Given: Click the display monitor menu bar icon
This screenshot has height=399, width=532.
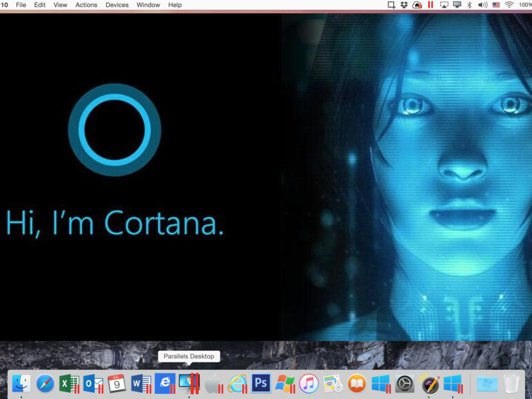Looking at the screenshot, I should (457, 5).
